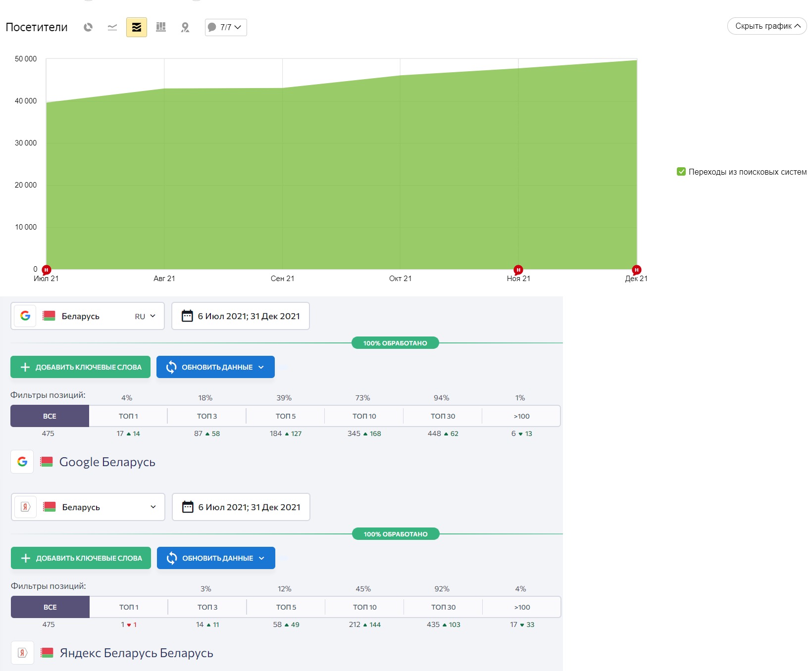Viewport: 812px width, 671px height.
Task: Click the 345 ▲ 168 value under Google ТОП 10
Action: point(364,433)
